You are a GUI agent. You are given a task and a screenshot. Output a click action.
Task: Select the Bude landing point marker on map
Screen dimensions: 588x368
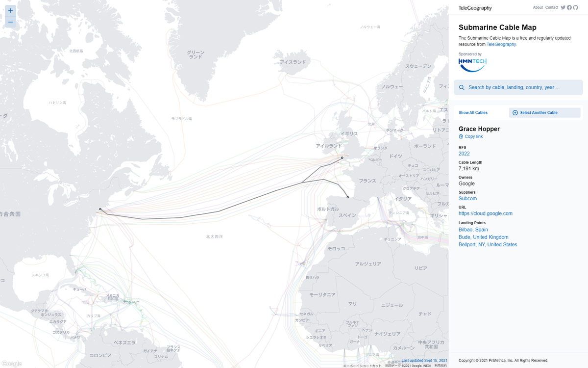click(x=342, y=158)
